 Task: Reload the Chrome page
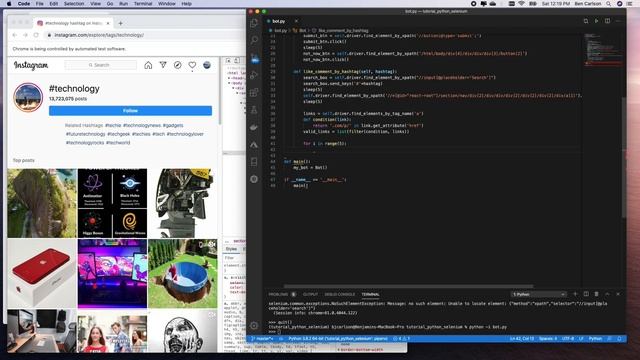[36, 35]
